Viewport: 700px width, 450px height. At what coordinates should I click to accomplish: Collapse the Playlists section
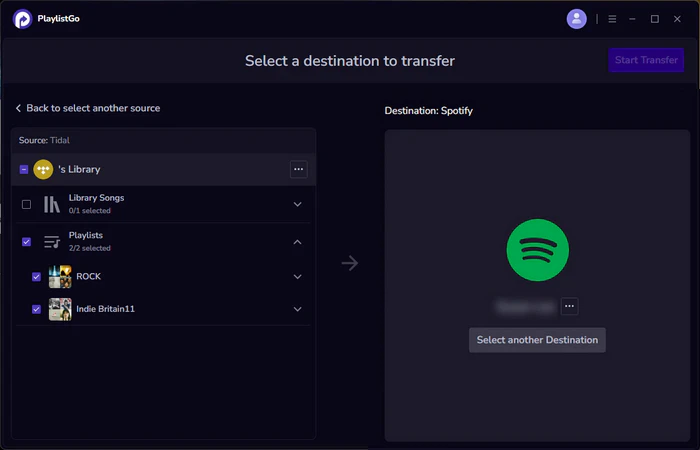coord(297,242)
